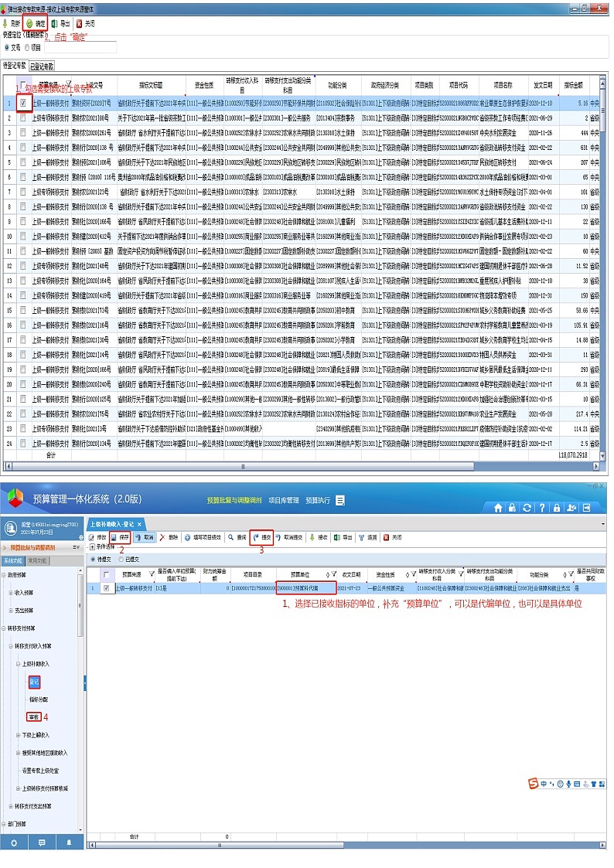This screenshot has width=614, height=868.
Task: Open the 项目库管理 menu
Action: click(x=283, y=500)
